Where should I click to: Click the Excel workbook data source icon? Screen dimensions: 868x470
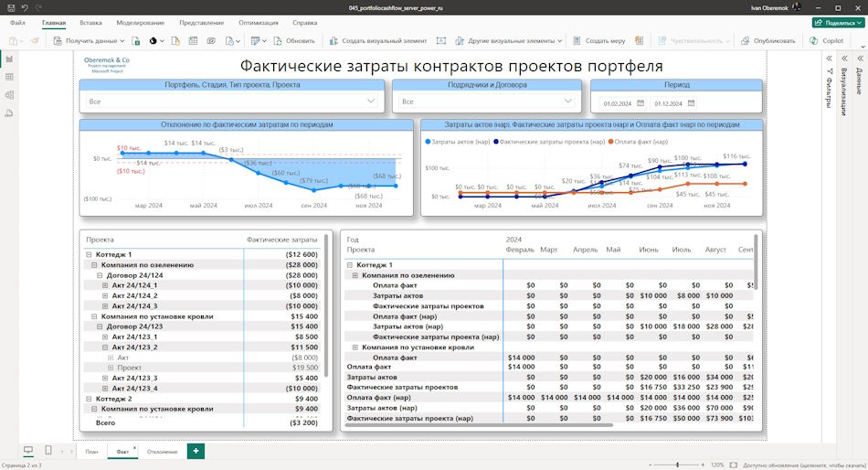[x=135, y=41]
